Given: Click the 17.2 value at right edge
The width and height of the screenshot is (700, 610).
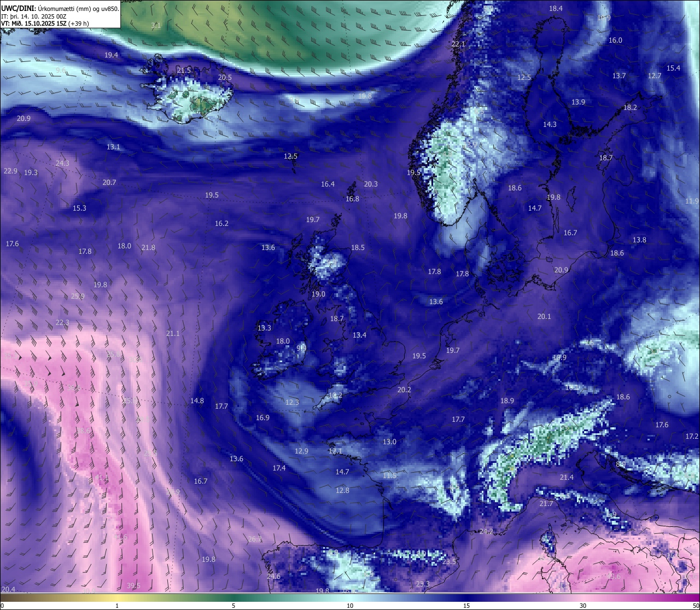Looking at the screenshot, I should point(692,437).
